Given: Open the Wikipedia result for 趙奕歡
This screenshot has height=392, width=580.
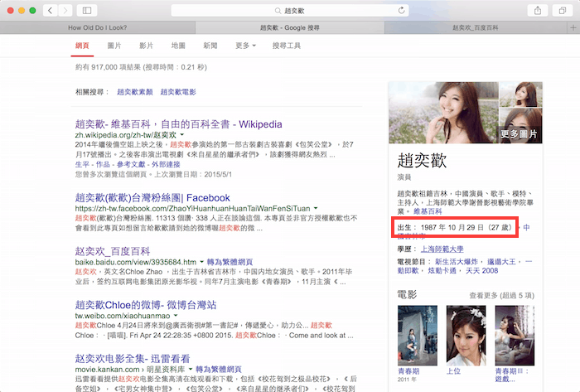Looking at the screenshot, I should tap(178, 123).
